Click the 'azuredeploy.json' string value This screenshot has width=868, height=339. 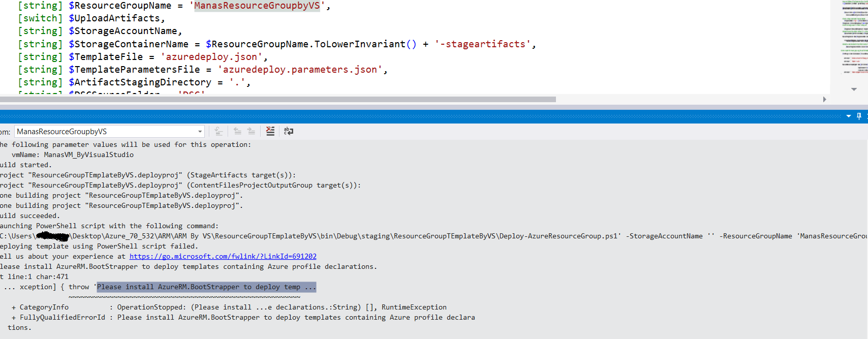click(211, 57)
